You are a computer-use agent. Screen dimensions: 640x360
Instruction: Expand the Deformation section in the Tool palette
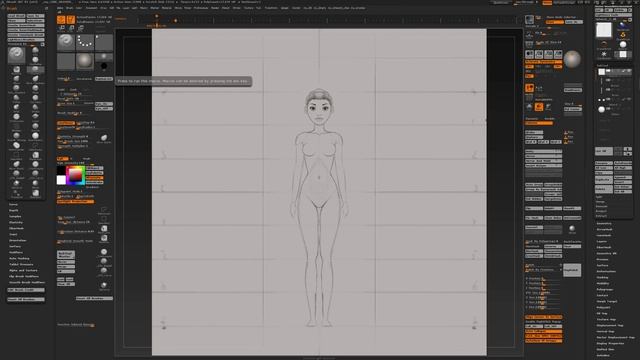(x=606, y=271)
